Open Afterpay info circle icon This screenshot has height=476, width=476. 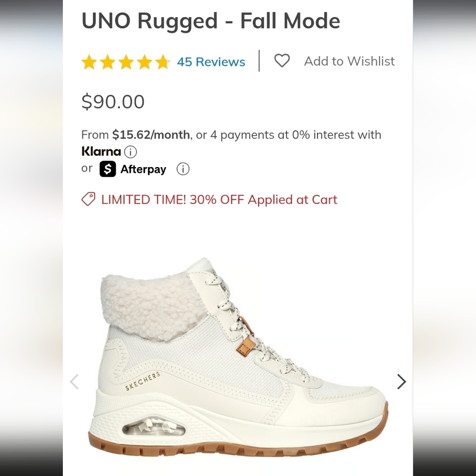coord(183,169)
